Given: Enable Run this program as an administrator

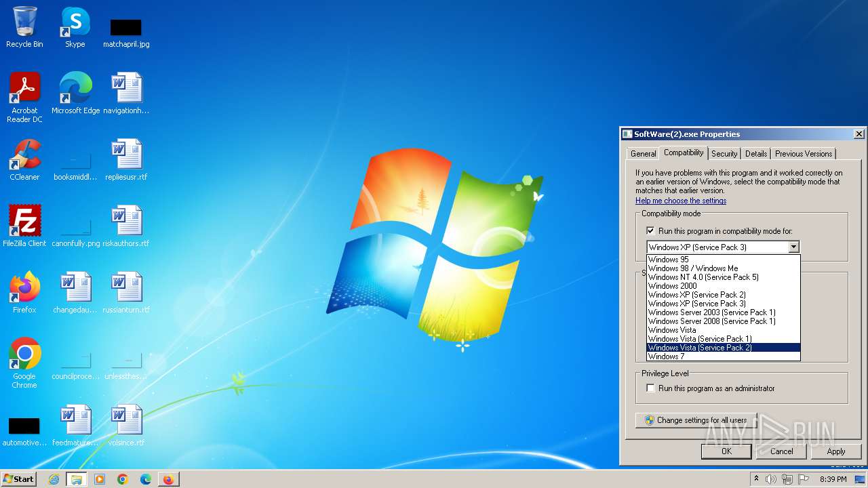Looking at the screenshot, I should point(650,388).
